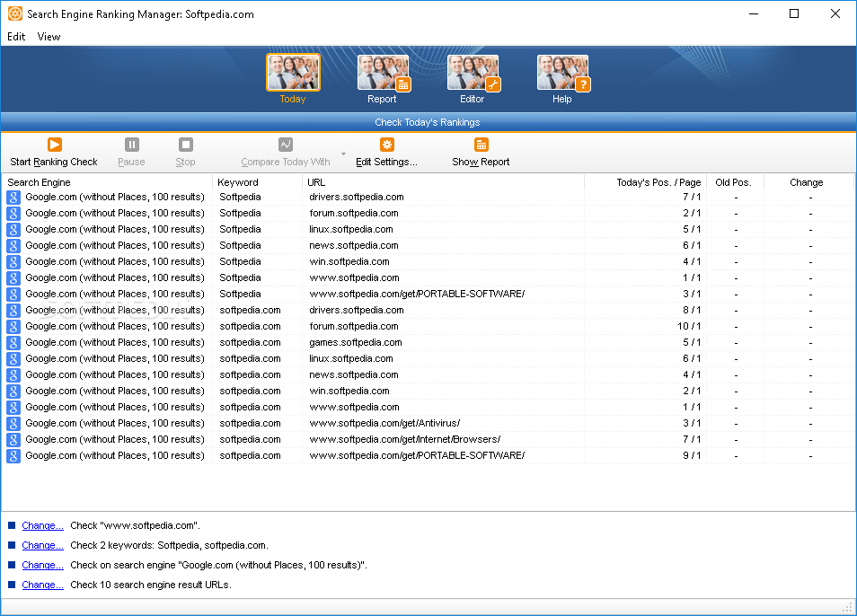Click position value 9 / 1
857x616 pixels.
[692, 455]
